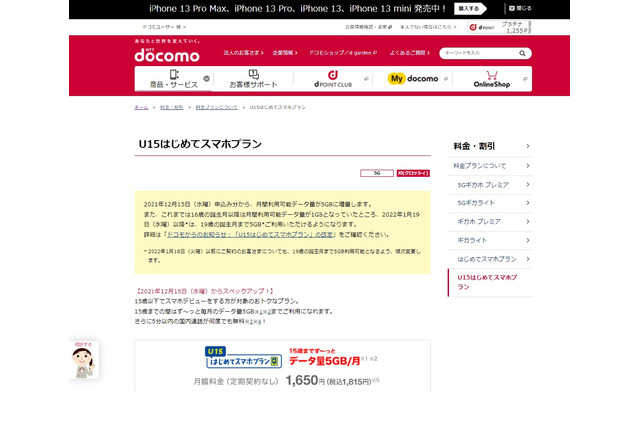Click the U15 はじめてスマホプラン plan logo
Viewport: 640px width, 426px height.
click(244, 357)
